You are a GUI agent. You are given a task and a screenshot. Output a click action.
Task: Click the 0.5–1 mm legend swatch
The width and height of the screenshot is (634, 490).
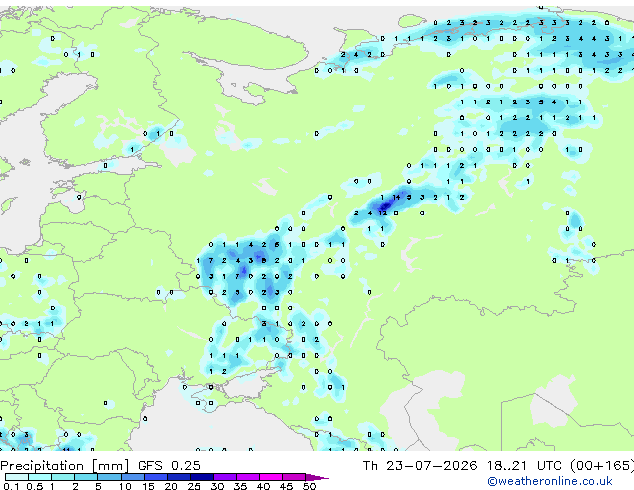point(40,477)
